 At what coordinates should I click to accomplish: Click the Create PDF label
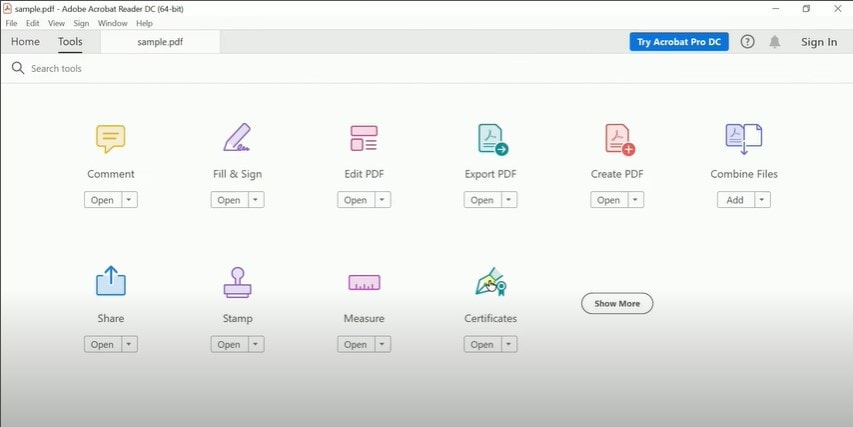617,174
